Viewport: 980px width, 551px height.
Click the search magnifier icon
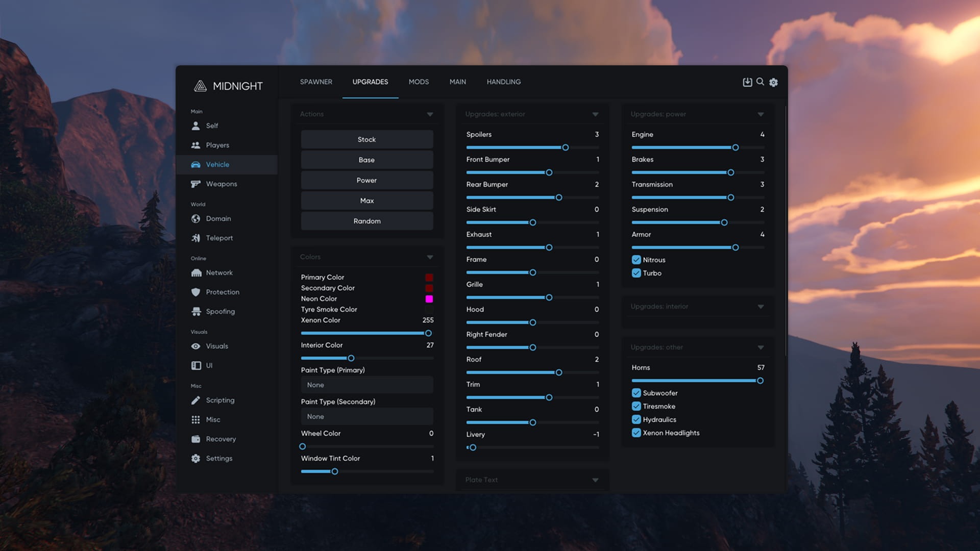760,82
